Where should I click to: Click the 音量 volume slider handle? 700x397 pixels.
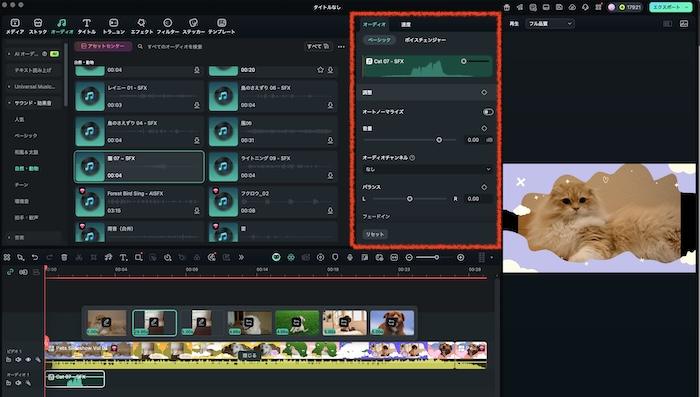439,140
